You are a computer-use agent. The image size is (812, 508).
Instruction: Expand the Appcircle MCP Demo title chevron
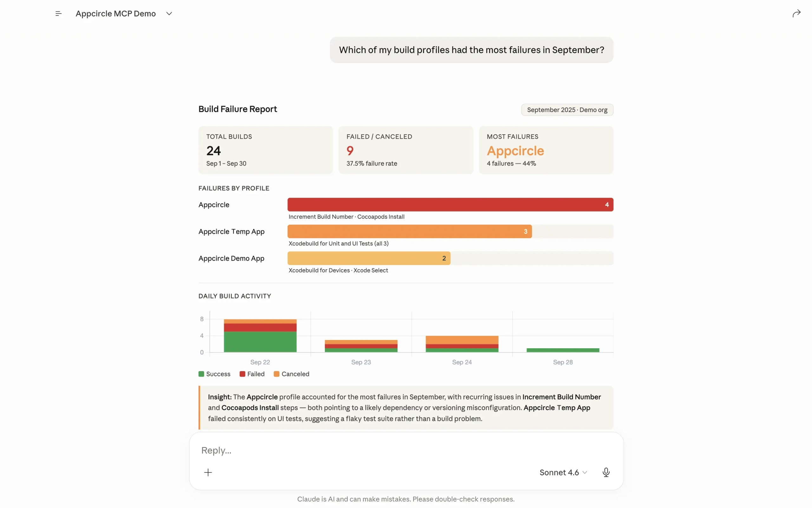[169, 13]
